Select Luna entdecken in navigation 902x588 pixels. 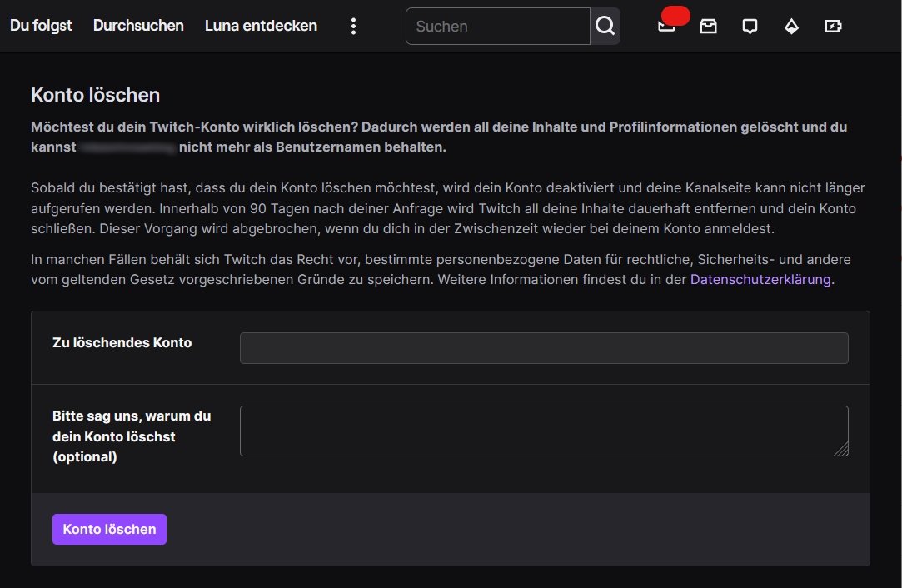point(261,26)
